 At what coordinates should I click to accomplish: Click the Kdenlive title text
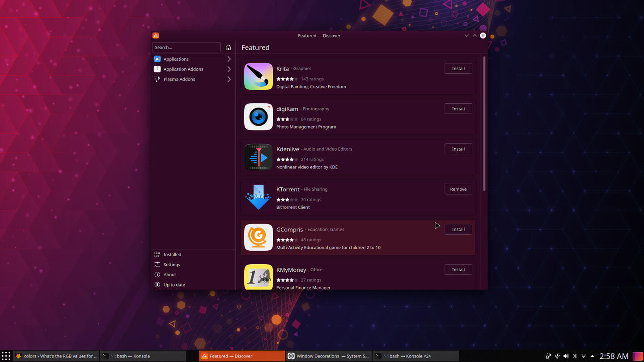point(288,149)
